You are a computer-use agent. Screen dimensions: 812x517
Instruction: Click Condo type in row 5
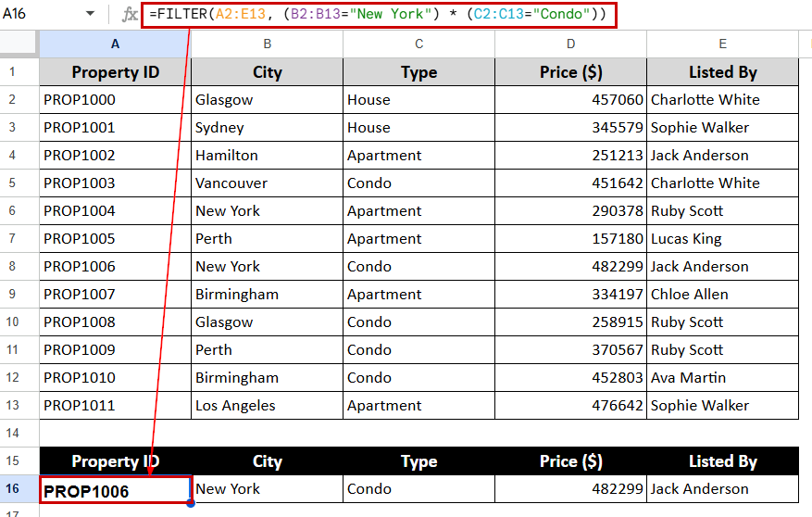pos(418,183)
